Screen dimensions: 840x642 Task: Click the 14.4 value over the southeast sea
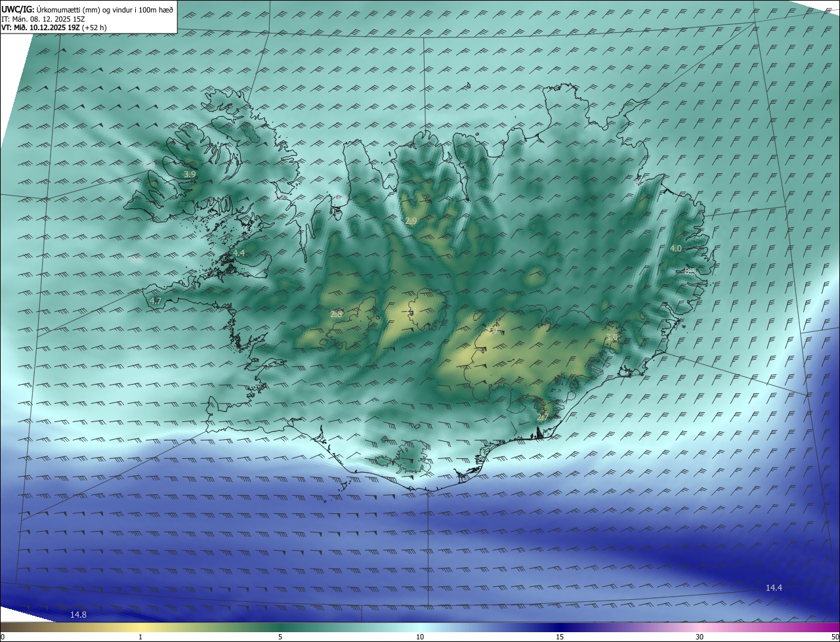tap(774, 588)
